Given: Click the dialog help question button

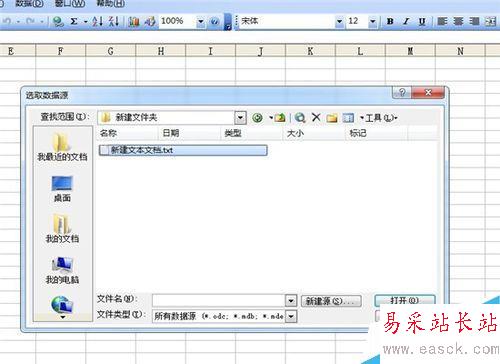Looking at the screenshot, I should (x=402, y=92).
